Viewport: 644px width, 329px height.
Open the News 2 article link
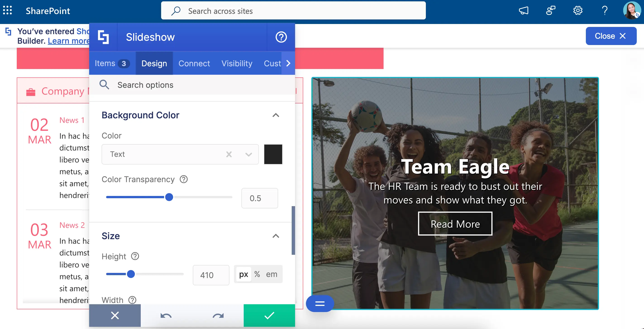pyautogui.click(x=72, y=225)
